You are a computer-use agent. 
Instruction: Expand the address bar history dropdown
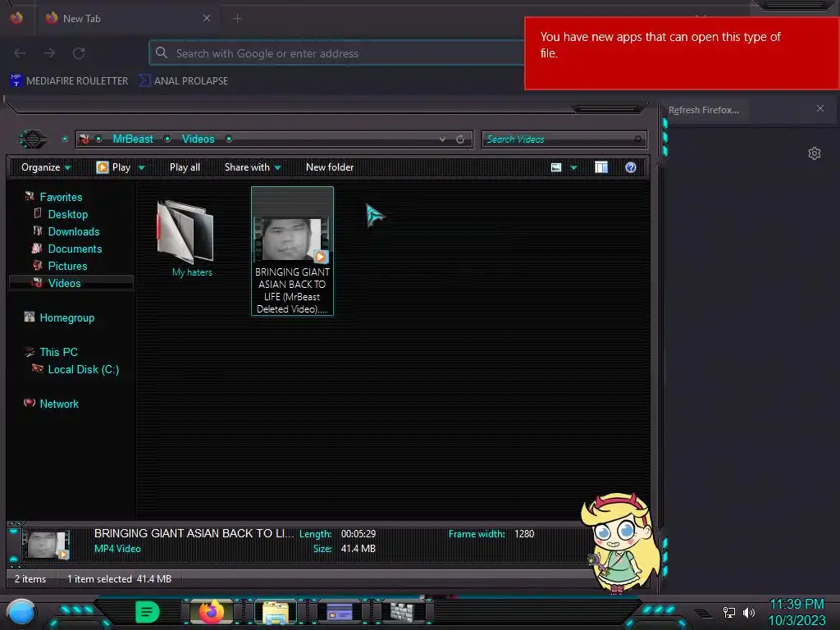(x=442, y=139)
